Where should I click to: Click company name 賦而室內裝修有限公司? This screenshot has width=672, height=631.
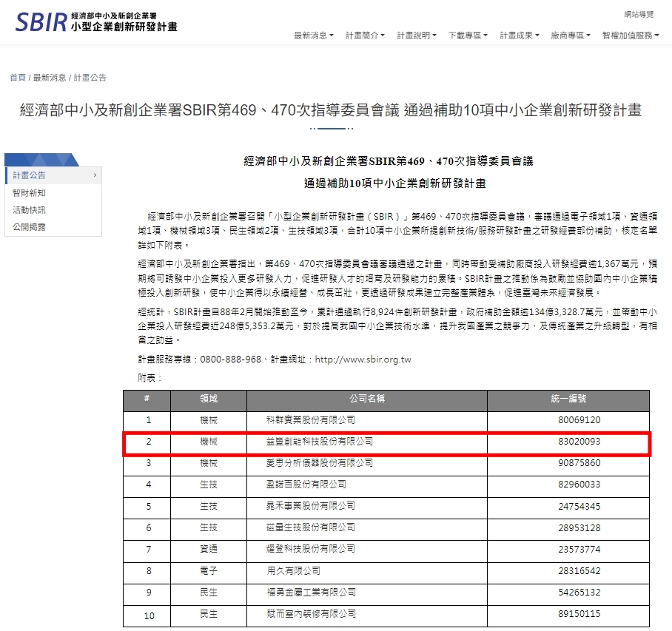coord(311,614)
